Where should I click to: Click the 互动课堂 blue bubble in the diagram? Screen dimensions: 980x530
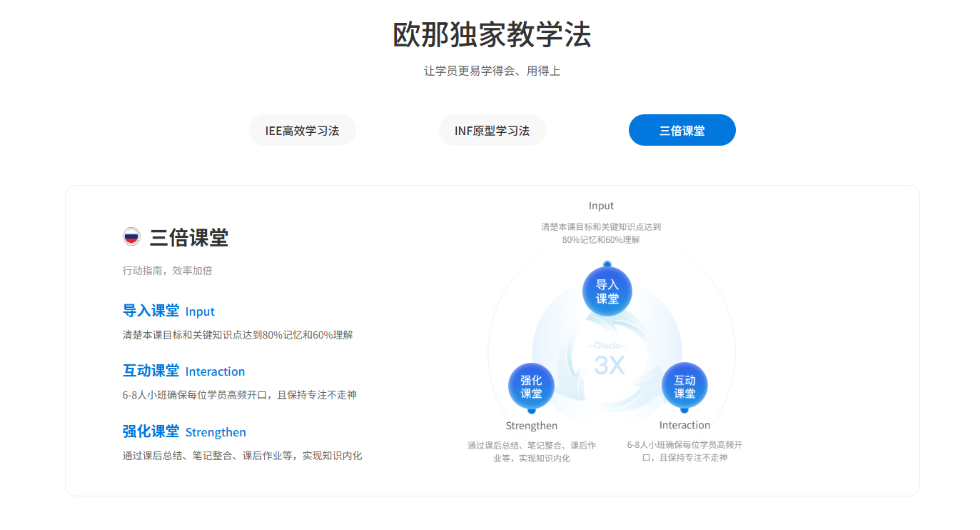(x=685, y=386)
